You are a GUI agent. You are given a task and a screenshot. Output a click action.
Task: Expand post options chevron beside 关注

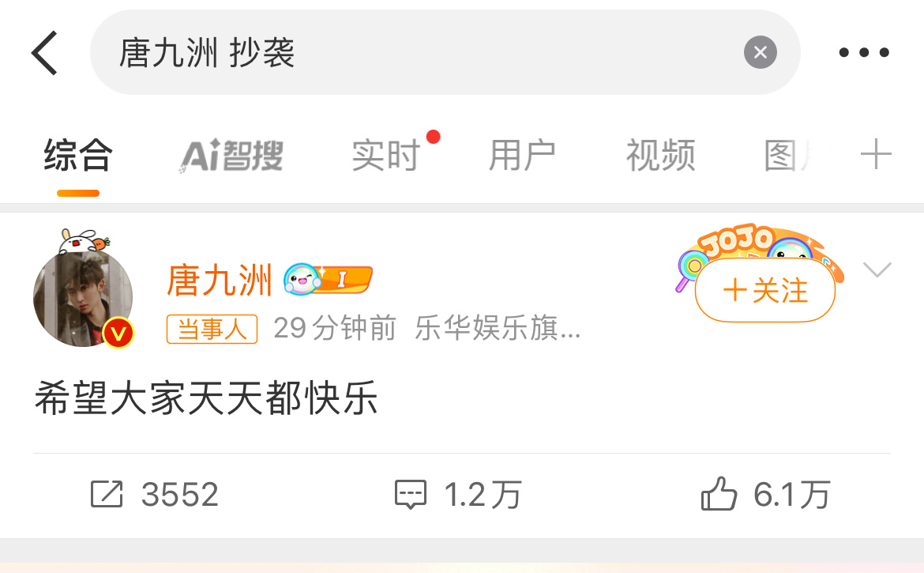coord(877,270)
